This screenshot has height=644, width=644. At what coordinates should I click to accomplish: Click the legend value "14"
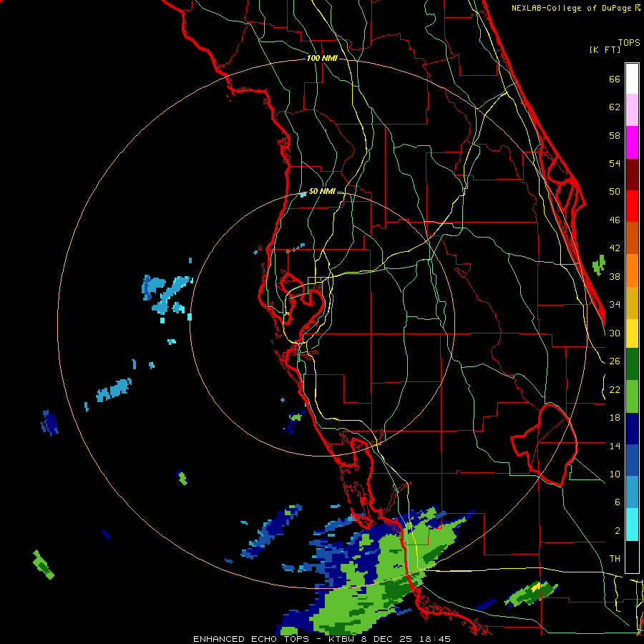pyautogui.click(x=615, y=446)
